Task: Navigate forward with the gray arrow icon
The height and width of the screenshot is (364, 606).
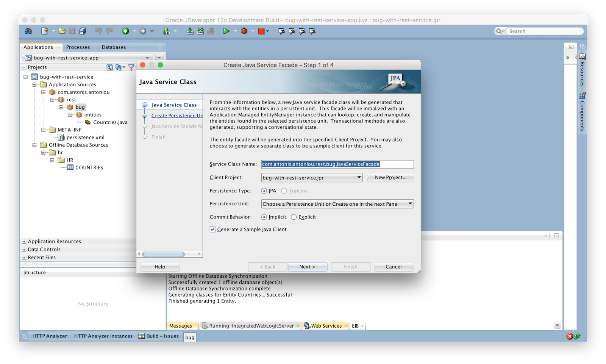Action: 143,31
